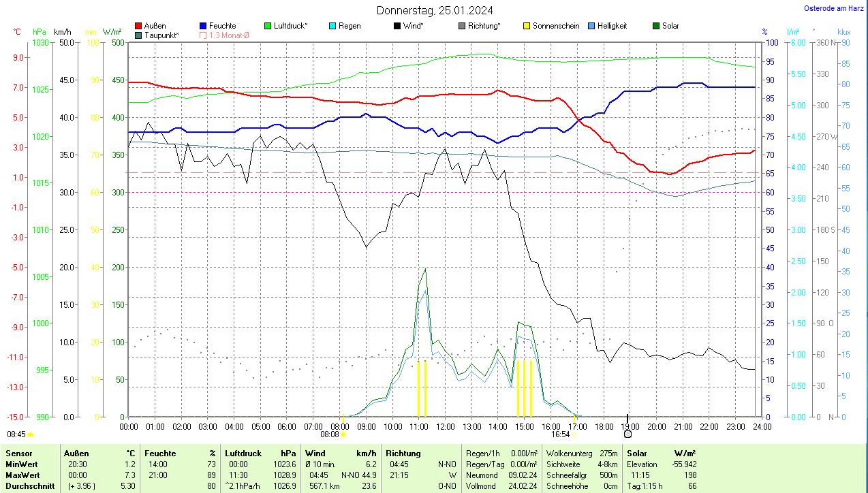
Task: Toggle the 1.3 Monat-Ø legend box
Action: [x=203, y=35]
